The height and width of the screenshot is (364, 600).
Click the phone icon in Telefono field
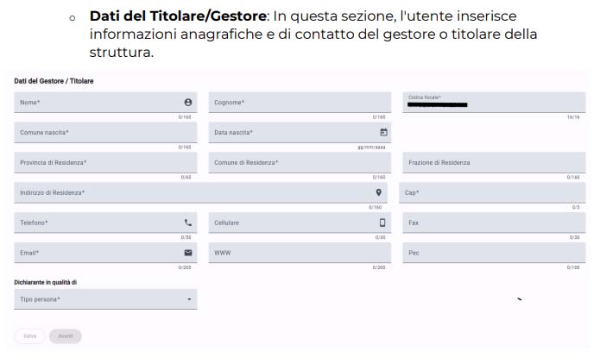(188, 223)
